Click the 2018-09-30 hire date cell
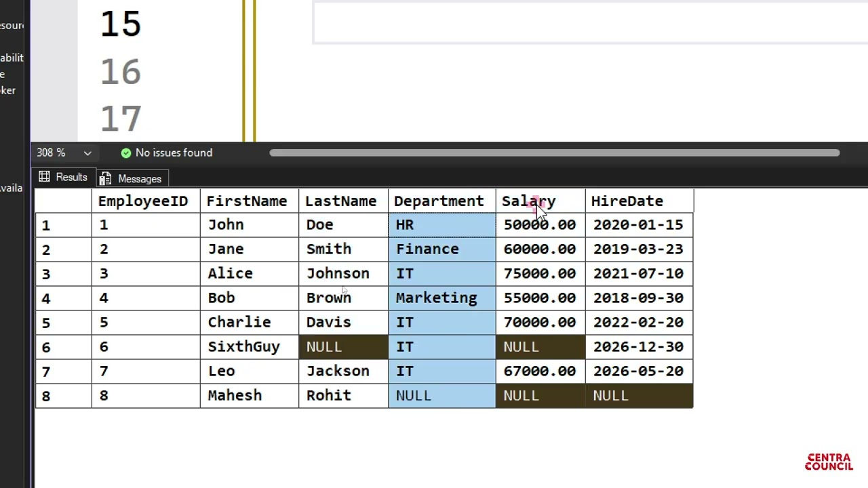Image resolution: width=868 pixels, height=488 pixels. tap(639, 298)
